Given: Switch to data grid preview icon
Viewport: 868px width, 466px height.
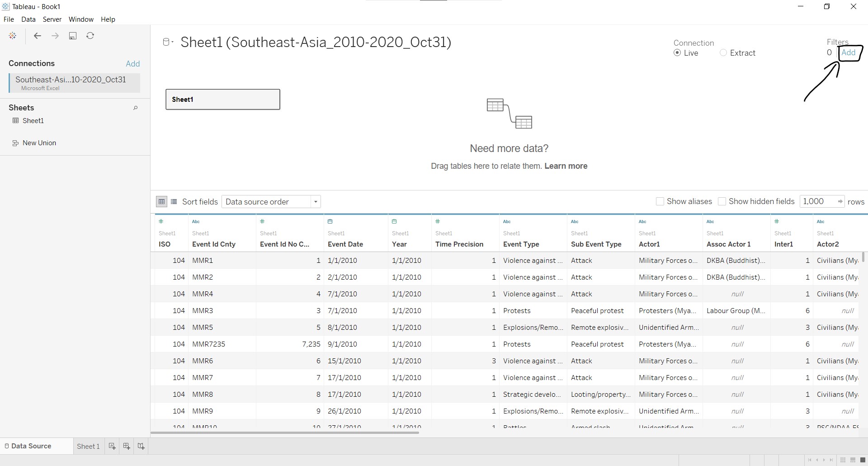Looking at the screenshot, I should tap(161, 202).
